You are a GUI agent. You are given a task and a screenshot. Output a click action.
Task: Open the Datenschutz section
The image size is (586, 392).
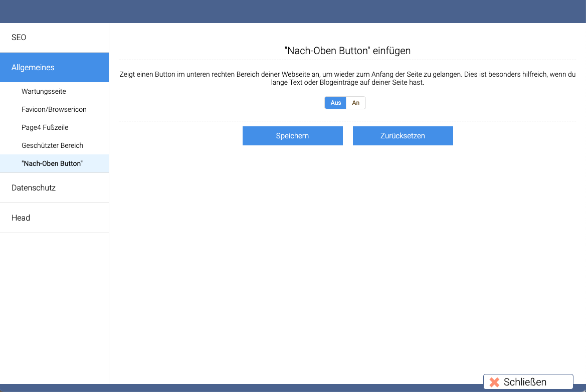pyautogui.click(x=54, y=187)
